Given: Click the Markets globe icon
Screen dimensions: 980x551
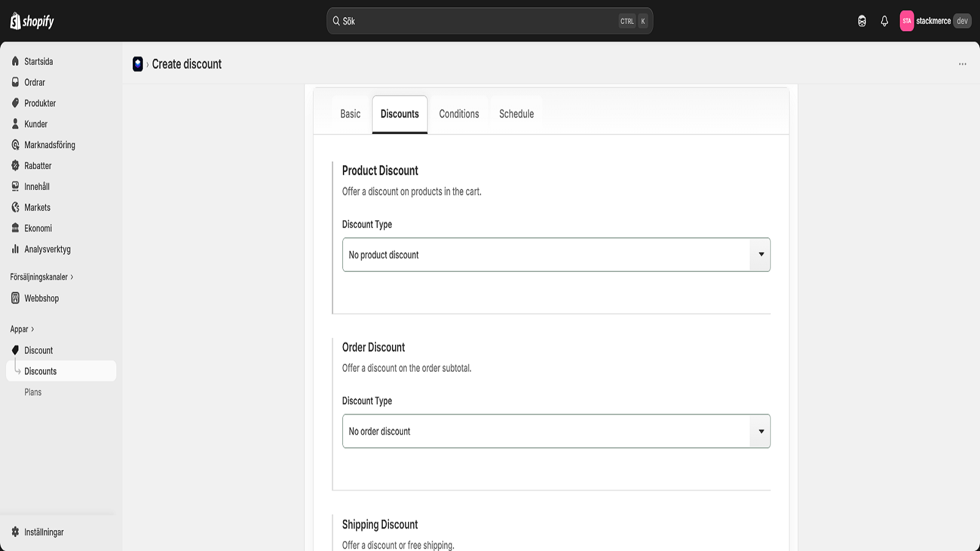Looking at the screenshot, I should click(x=15, y=207).
